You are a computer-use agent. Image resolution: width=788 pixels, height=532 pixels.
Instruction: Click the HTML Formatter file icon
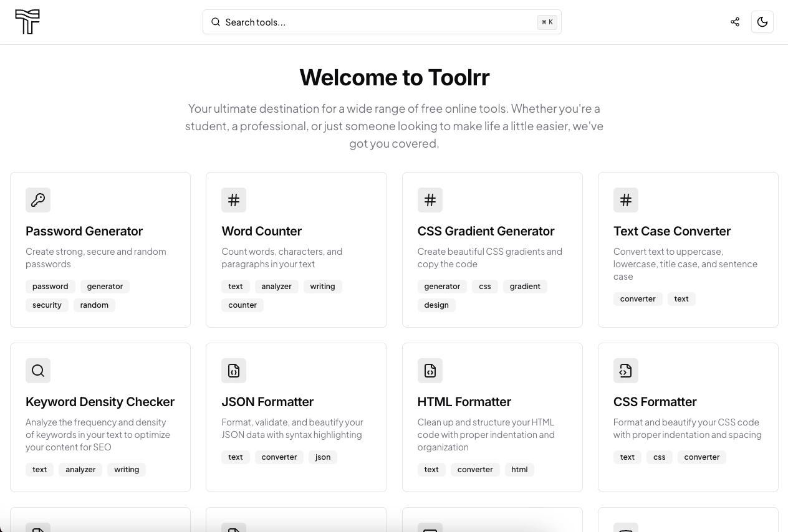coord(430,370)
